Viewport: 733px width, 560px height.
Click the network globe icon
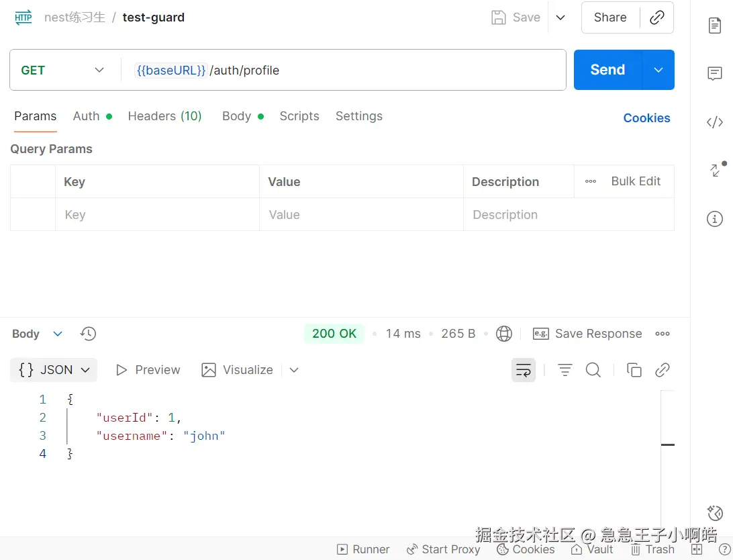click(504, 334)
